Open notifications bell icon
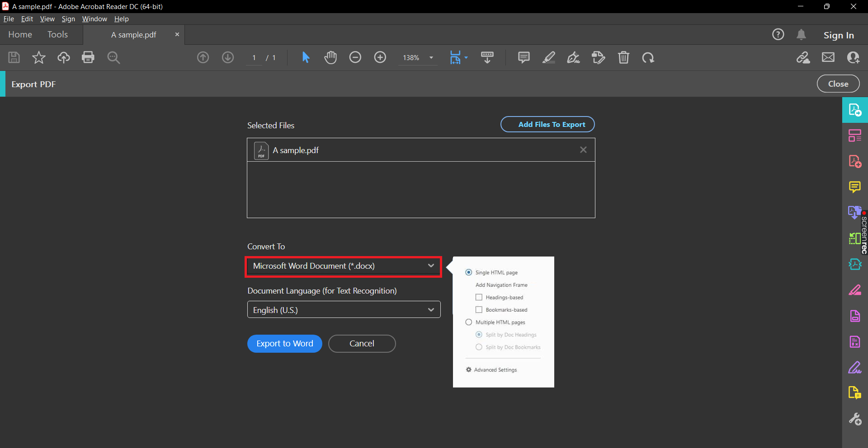 802,34
